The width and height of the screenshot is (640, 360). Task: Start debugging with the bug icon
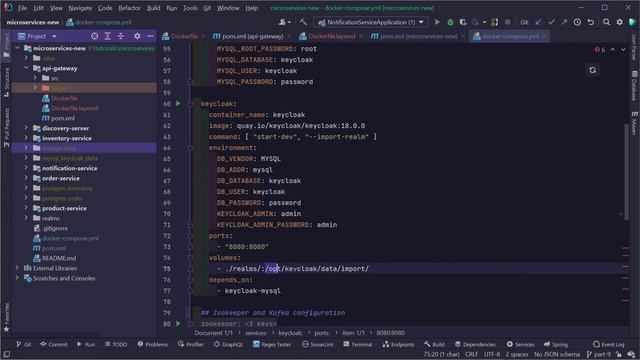[x=450, y=22]
